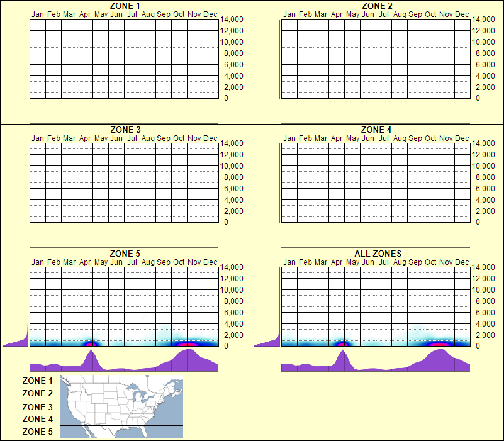504x441 pixels.
Task: Click the 0 axis value on ZONE 4
Action: 478,222
